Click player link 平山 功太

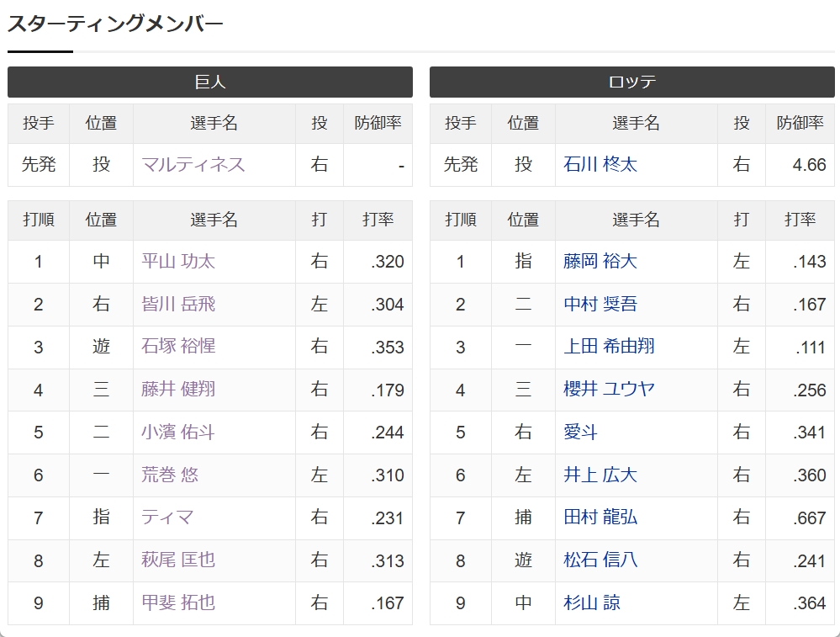pyautogui.click(x=178, y=262)
